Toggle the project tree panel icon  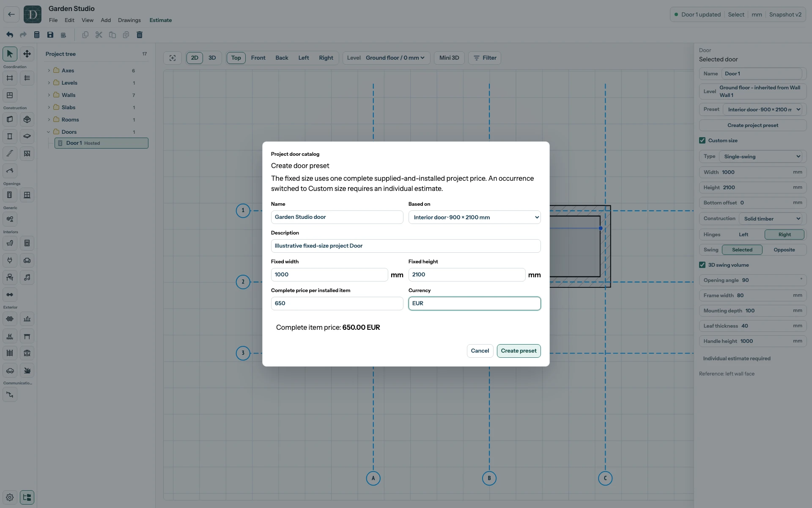tap(27, 497)
